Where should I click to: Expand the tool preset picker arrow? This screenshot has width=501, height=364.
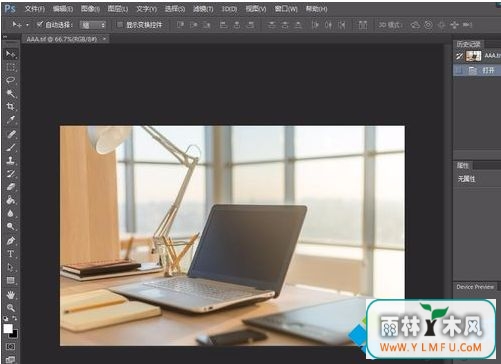[27, 25]
